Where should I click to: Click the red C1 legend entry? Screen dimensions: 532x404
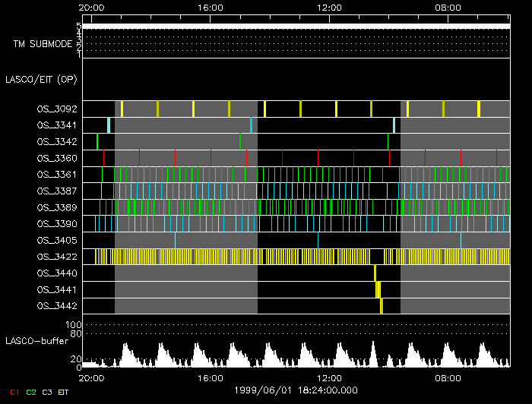click(14, 392)
